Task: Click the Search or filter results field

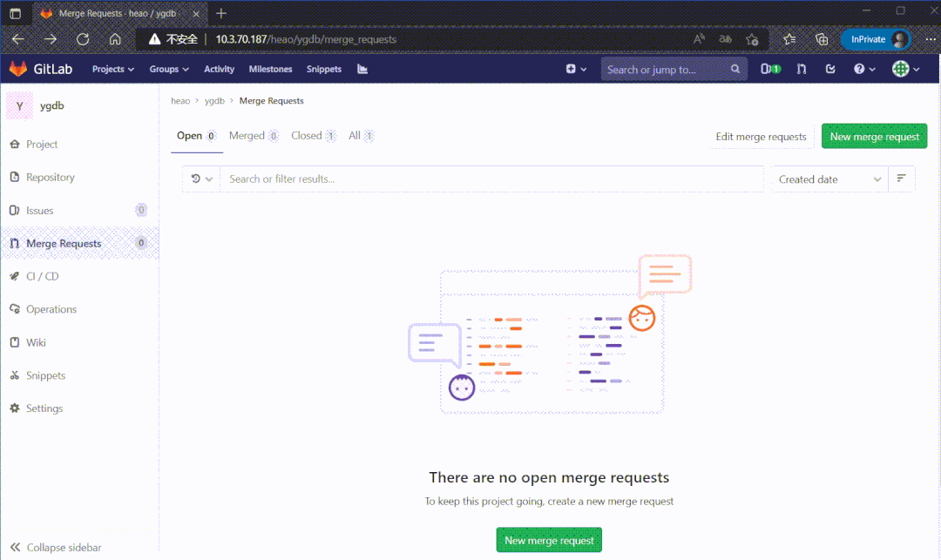Action: (x=488, y=179)
